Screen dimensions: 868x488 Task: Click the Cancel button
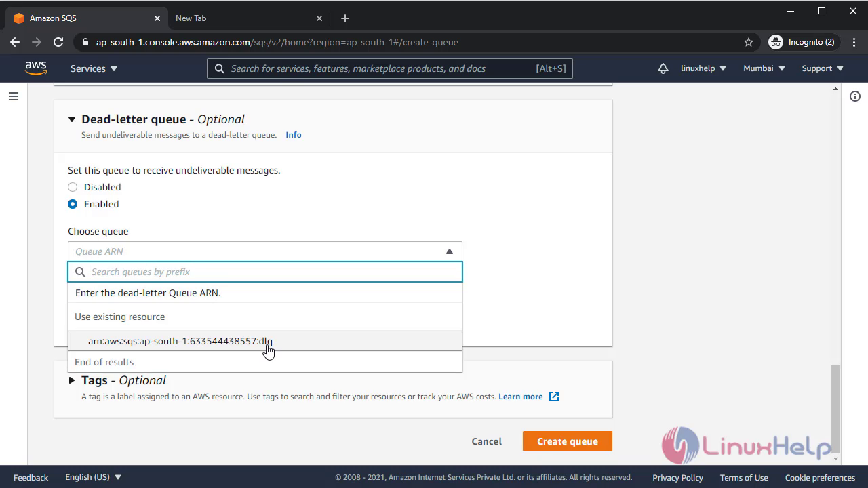pyautogui.click(x=487, y=441)
